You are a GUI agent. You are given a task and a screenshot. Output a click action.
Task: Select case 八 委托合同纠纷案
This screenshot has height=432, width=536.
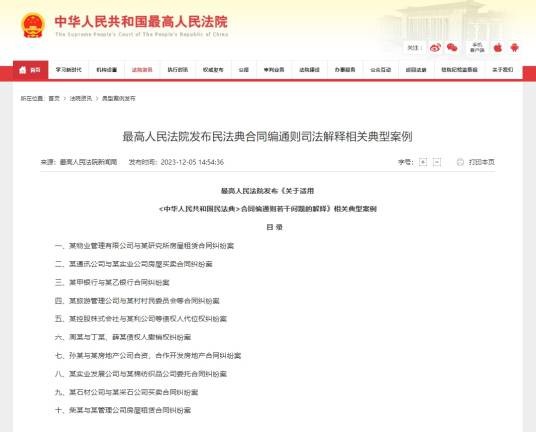click(141, 374)
